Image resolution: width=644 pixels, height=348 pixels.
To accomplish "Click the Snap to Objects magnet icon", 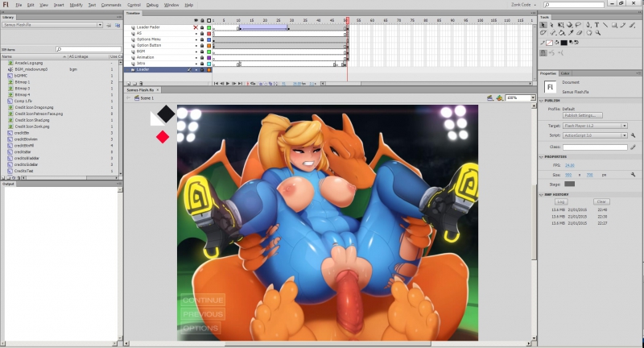I will coord(543,52).
